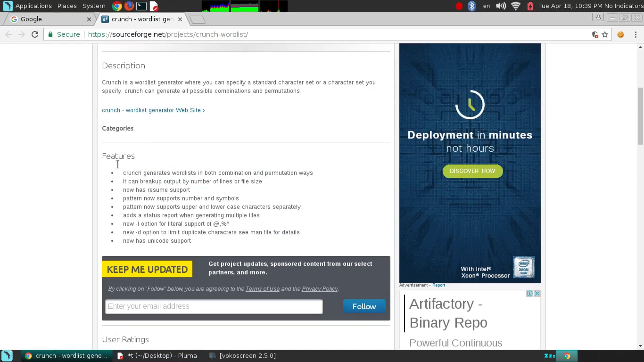Image resolution: width=644 pixels, height=362 pixels.
Task: Click the 'Description' heading
Action: (x=123, y=66)
